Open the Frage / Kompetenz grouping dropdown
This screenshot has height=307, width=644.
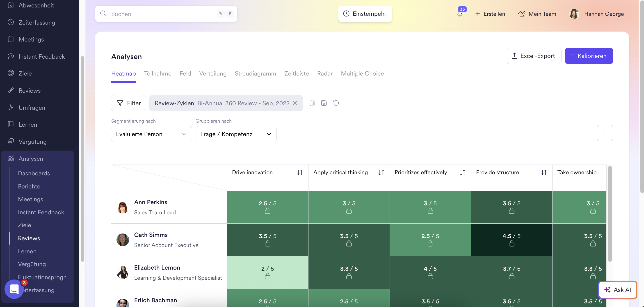point(235,134)
